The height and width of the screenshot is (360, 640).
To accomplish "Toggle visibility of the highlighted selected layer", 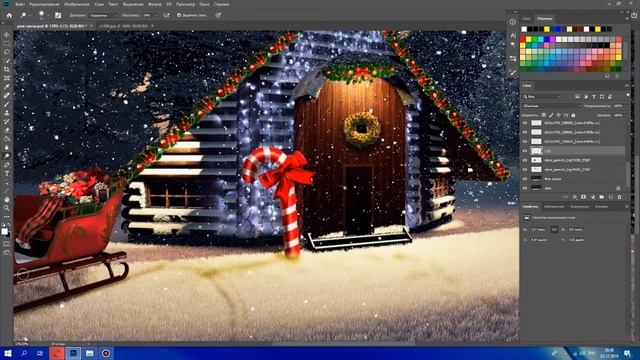I will coord(525,151).
